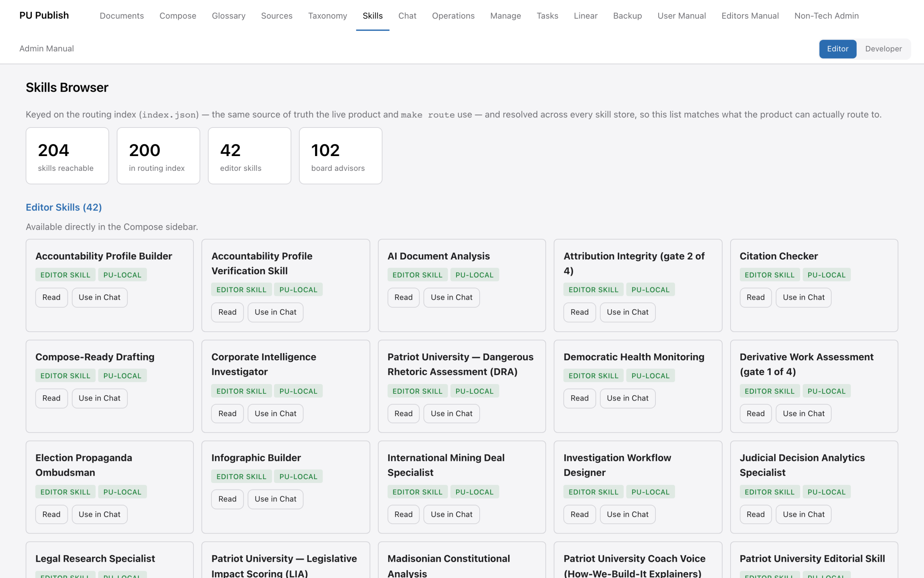Viewport: 924px width, 578px height.
Task: Click the PU Publish logo
Action: click(44, 15)
